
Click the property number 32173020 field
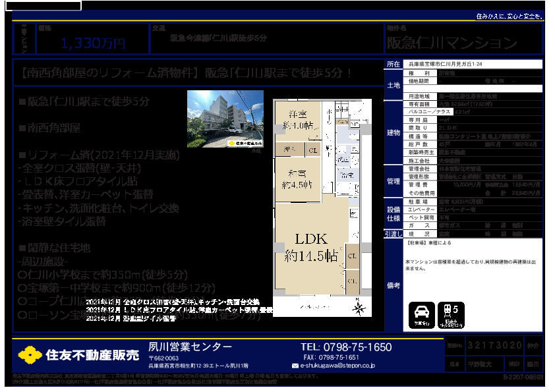494,345
